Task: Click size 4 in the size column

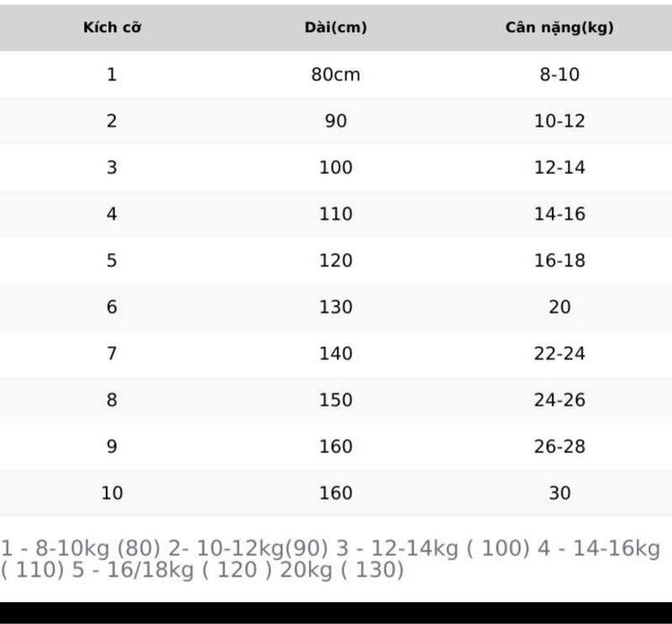Action: coord(112,214)
